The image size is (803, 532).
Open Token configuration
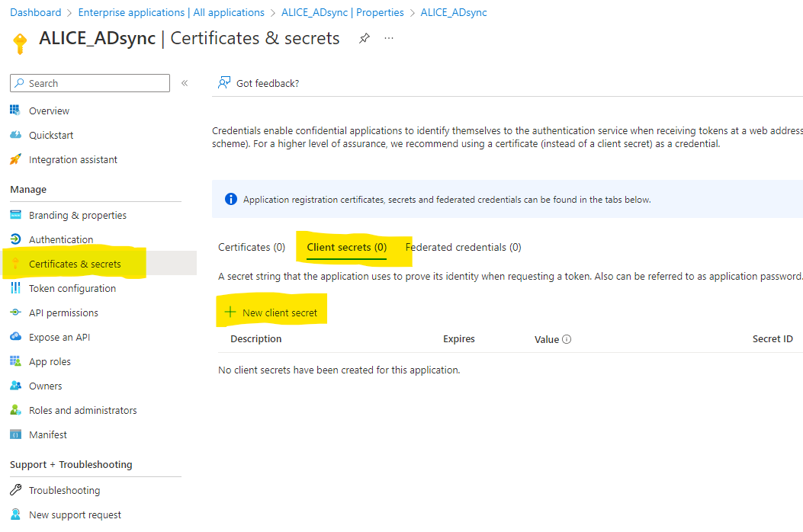point(72,288)
